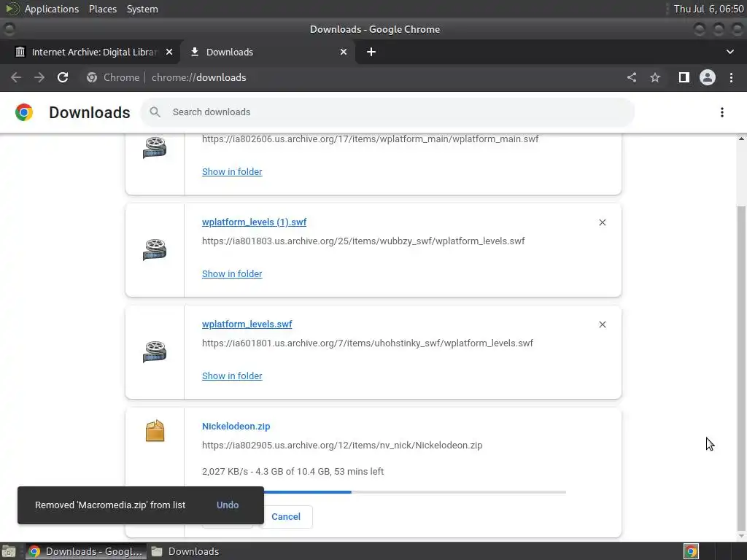
Task: Open the Places menu
Action: pos(103,9)
